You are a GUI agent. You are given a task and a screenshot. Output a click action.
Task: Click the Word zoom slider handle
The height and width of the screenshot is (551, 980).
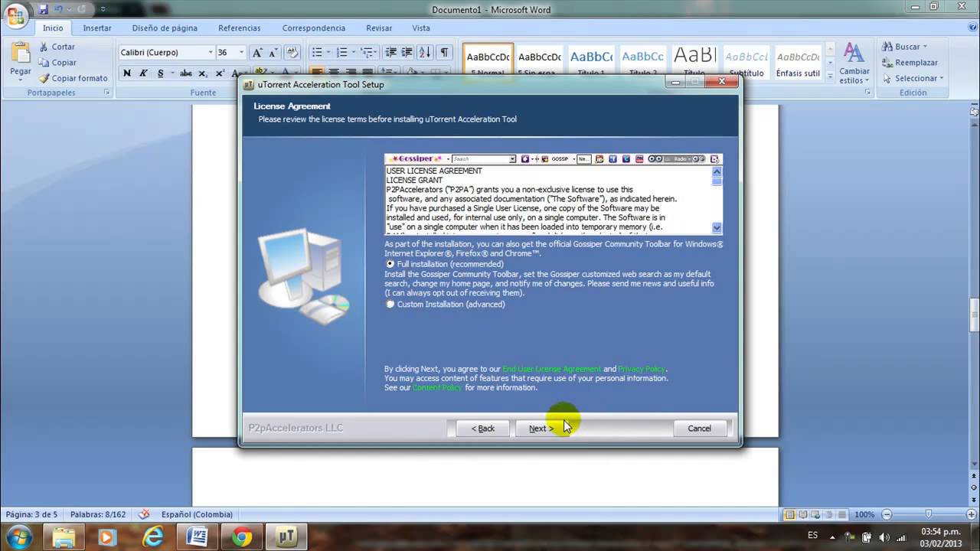(929, 514)
